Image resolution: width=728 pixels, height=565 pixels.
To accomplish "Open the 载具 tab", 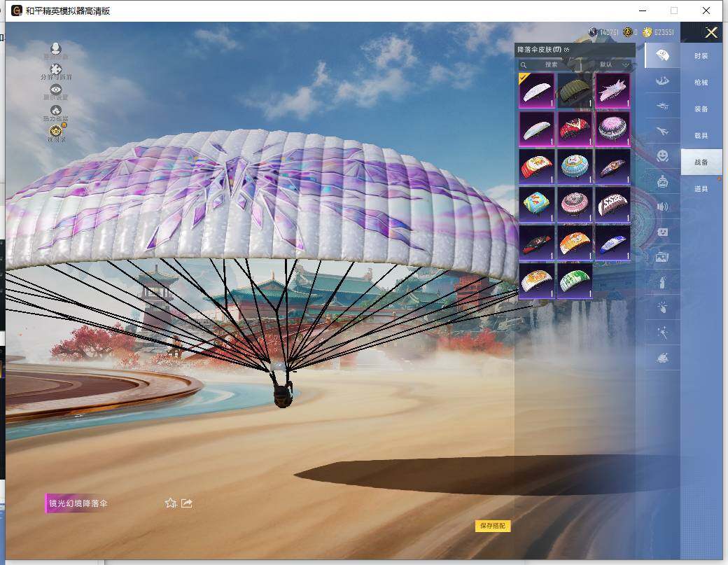I will click(x=701, y=135).
